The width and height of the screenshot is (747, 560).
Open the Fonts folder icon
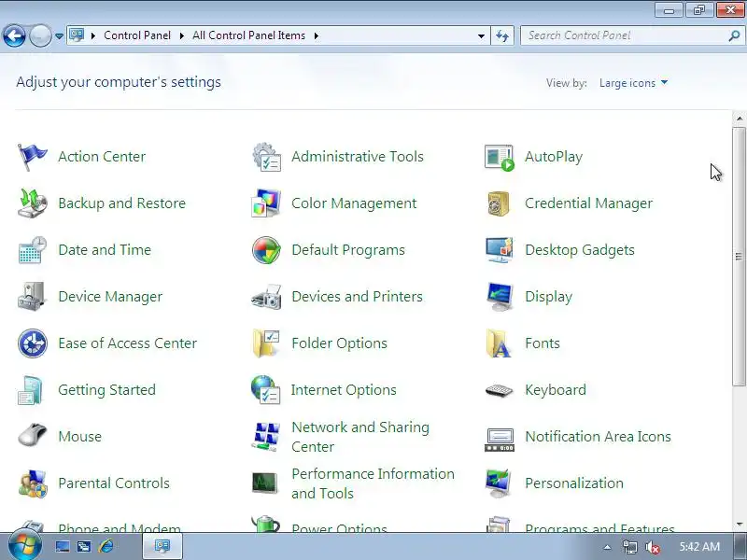click(499, 343)
